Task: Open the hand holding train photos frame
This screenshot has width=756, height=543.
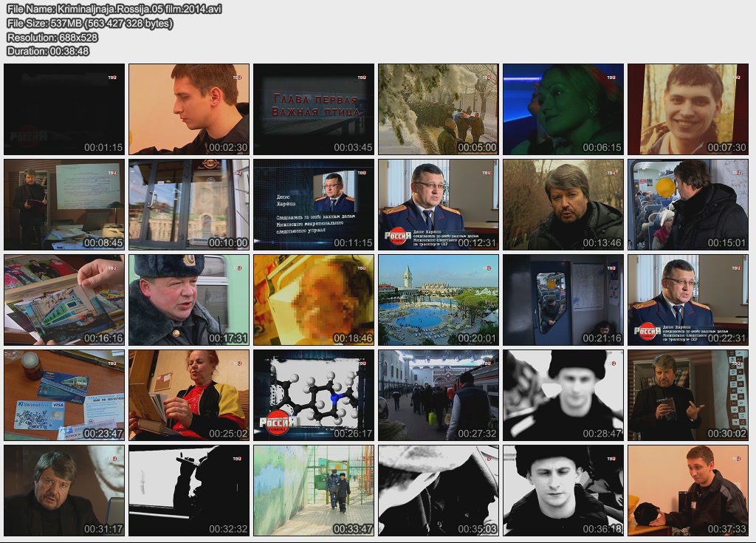Action: click(64, 300)
